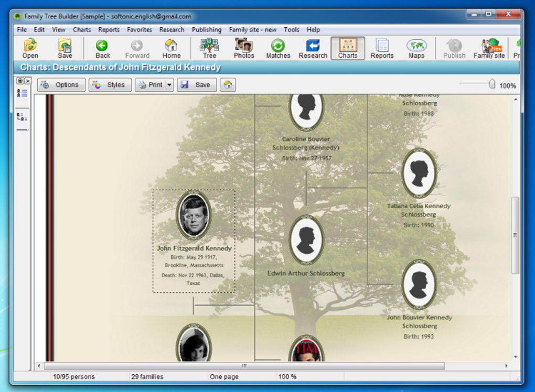
Task: Select John Fitzgerald Kennedy portrait in the chart
Action: coord(194,215)
